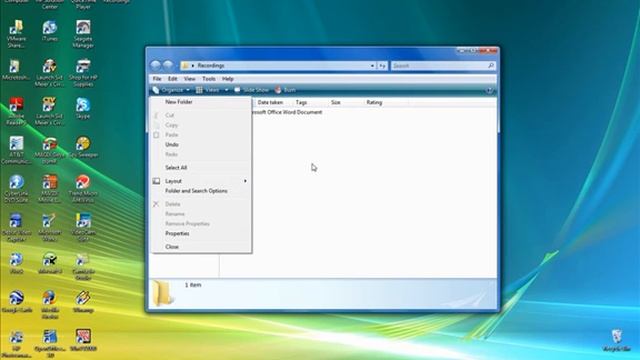Viewport: 640px width, 360px height.
Task: Click the Explorer help icon in toolbar
Action: [489, 90]
